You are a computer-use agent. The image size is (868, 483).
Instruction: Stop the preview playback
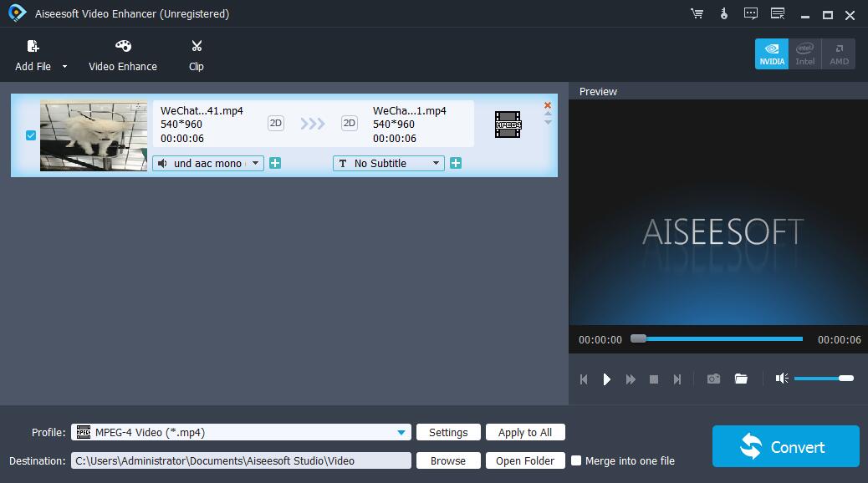[654, 379]
